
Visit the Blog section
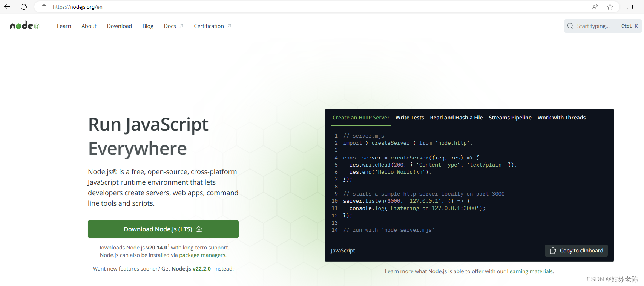(148, 26)
